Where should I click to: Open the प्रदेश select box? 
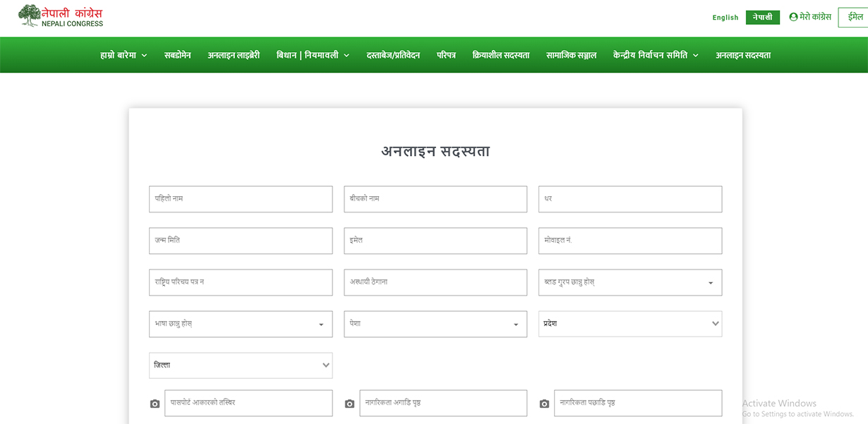pyautogui.click(x=629, y=324)
